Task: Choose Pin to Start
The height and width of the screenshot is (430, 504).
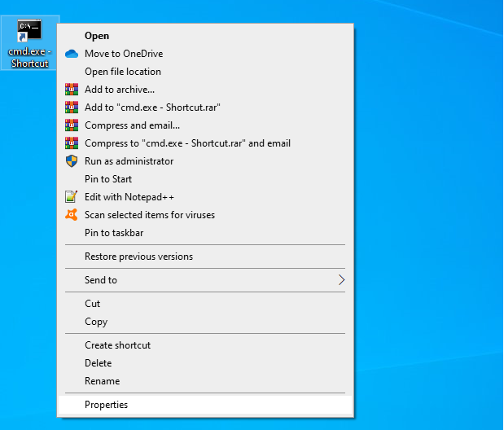Action: click(x=205, y=179)
